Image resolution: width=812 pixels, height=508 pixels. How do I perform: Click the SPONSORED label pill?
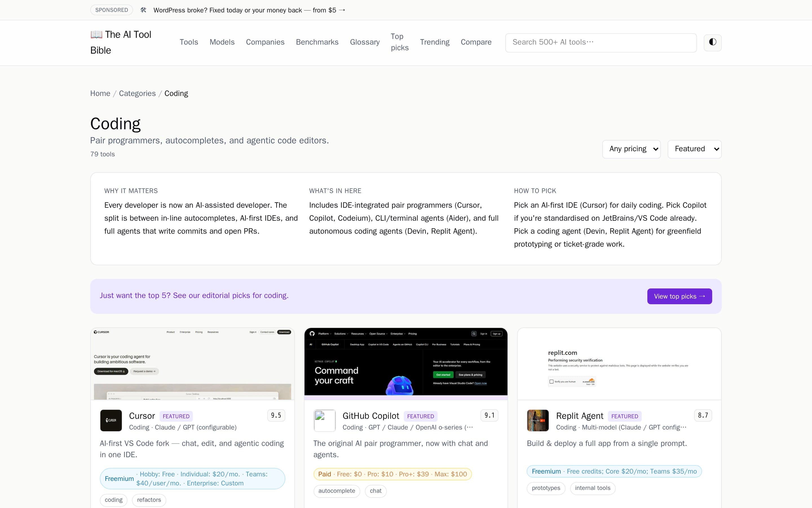[111, 10]
